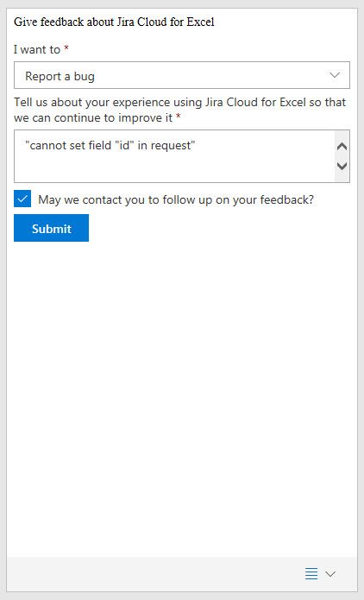This screenshot has height=600, width=364.
Task: Expand the bottom-bar chevron menu
Action: (x=330, y=573)
